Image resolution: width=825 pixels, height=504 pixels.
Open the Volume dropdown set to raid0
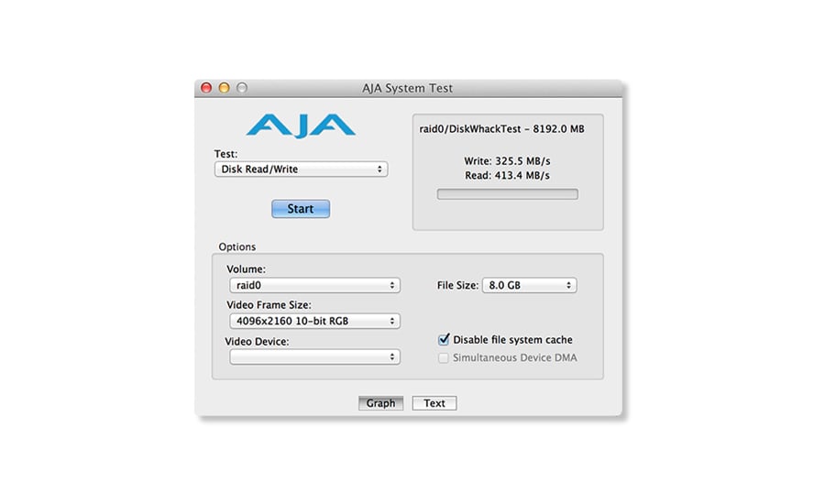[x=314, y=285]
